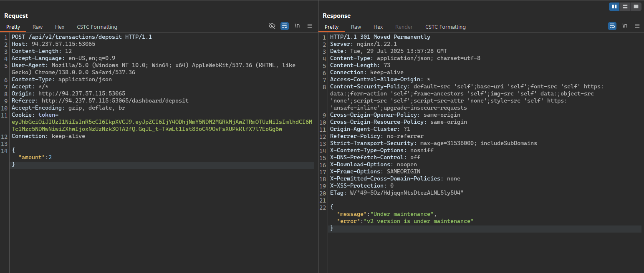Toggle hide-request-details eye icon in Request panel
The width and height of the screenshot is (644, 273).
(272, 26)
